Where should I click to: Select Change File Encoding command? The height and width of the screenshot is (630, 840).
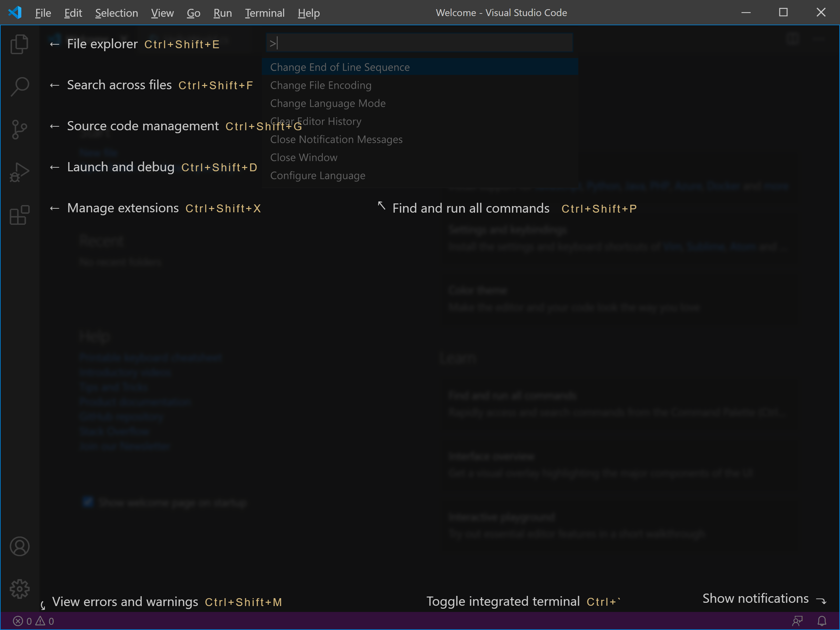(x=321, y=85)
